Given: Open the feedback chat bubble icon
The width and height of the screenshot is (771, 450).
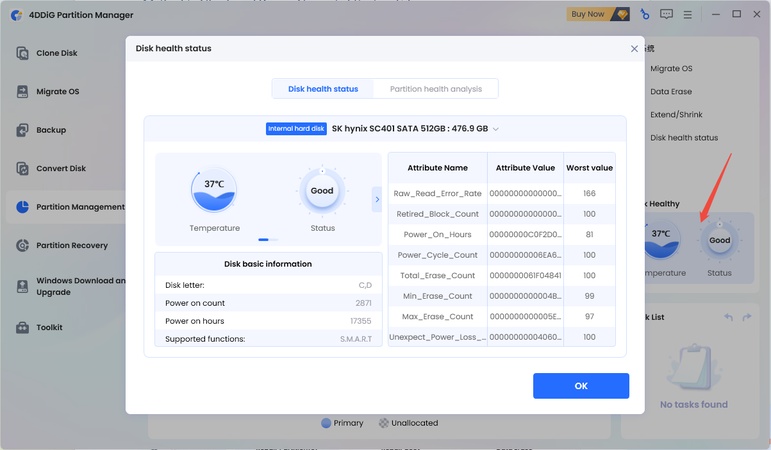Looking at the screenshot, I should (667, 14).
